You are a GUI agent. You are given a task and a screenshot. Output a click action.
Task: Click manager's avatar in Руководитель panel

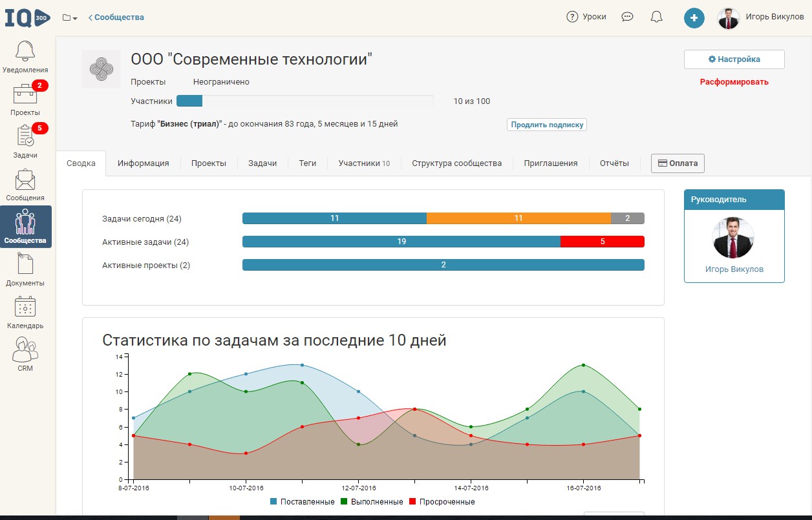[x=734, y=238]
